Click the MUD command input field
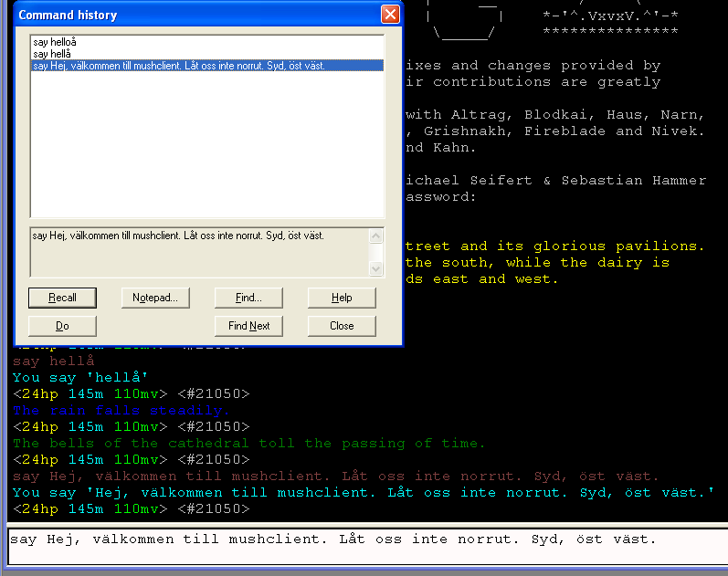 click(x=368, y=546)
